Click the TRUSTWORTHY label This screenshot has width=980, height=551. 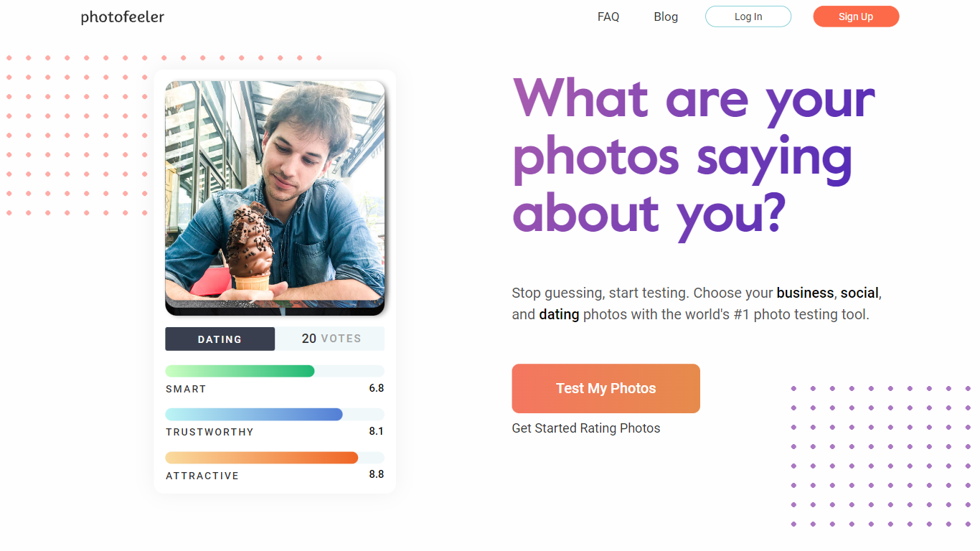click(x=209, y=432)
